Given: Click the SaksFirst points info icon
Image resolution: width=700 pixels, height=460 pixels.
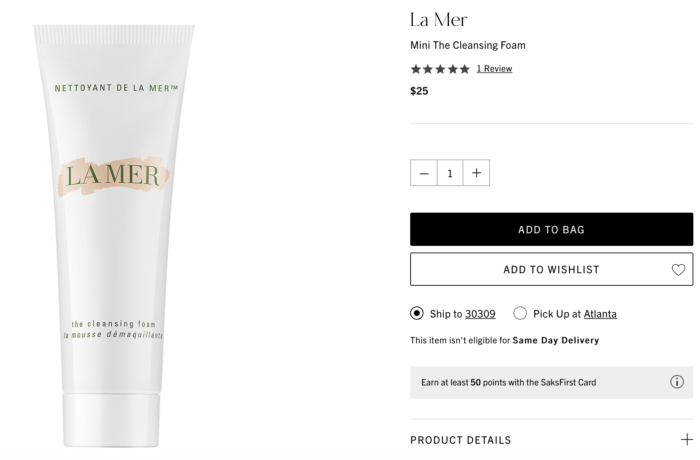Looking at the screenshot, I should pyautogui.click(x=677, y=382).
